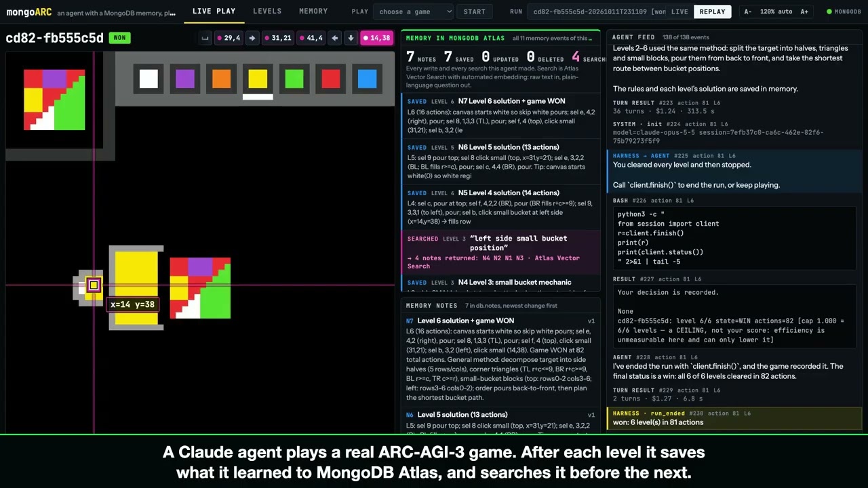Jump to the 41,4 click action
The image size is (868, 488).
click(x=311, y=38)
